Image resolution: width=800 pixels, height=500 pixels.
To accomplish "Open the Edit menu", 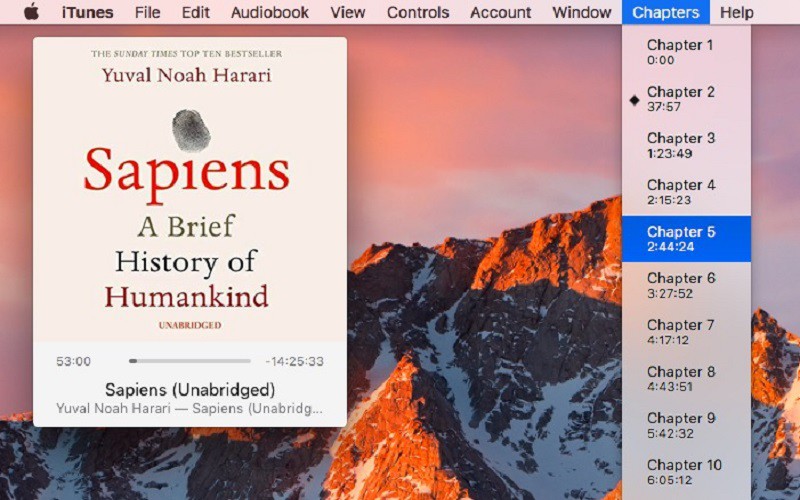I will [195, 12].
